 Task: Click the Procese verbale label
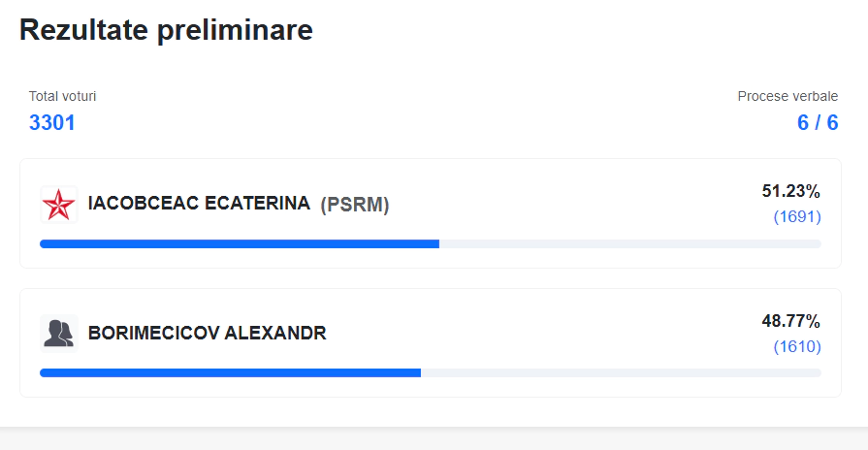click(788, 96)
